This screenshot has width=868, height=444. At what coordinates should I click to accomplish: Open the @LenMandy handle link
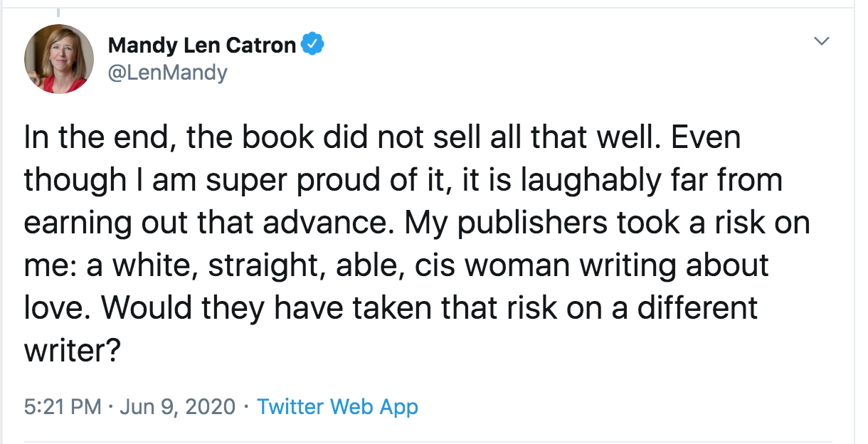tap(167, 72)
